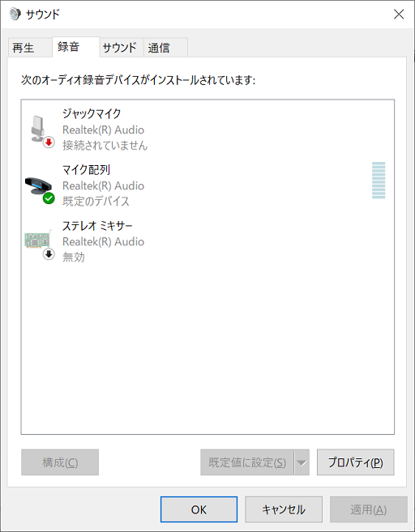Click the ジャックマイク microphone device icon
The height and width of the screenshot is (532, 415).
[38, 130]
